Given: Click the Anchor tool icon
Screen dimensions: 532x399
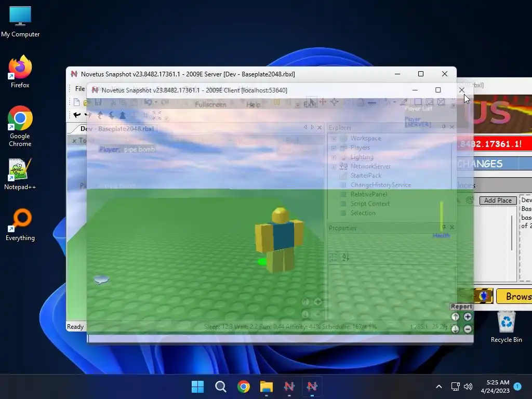Looking at the screenshot, I should [x=372, y=102].
